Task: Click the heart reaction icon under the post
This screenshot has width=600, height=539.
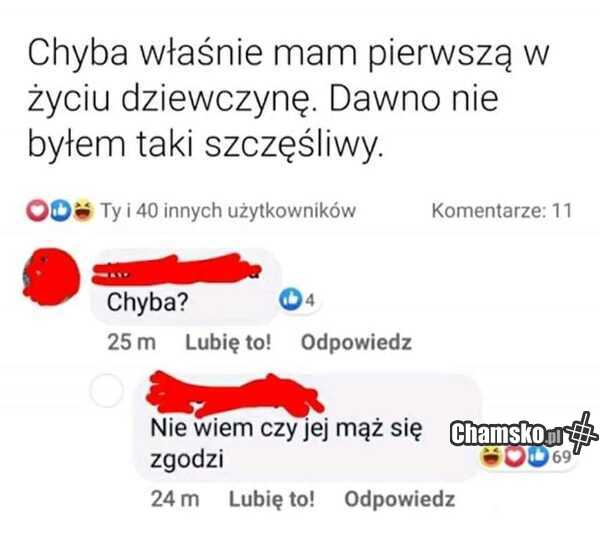Action: point(37,211)
